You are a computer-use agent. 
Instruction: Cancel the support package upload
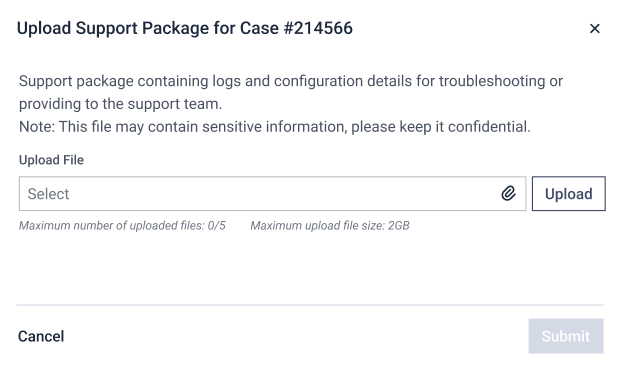(x=41, y=336)
